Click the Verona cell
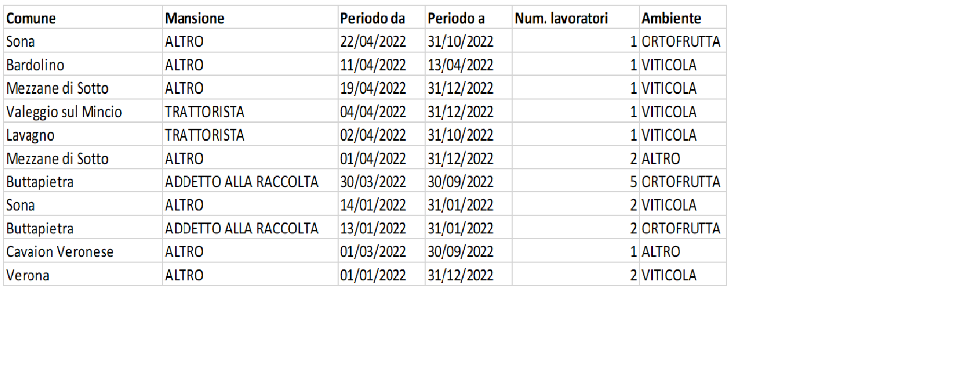 click(x=83, y=275)
